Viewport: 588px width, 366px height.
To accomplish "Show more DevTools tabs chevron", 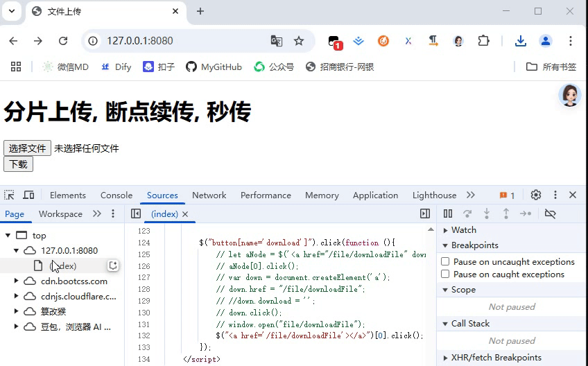I will point(471,195).
